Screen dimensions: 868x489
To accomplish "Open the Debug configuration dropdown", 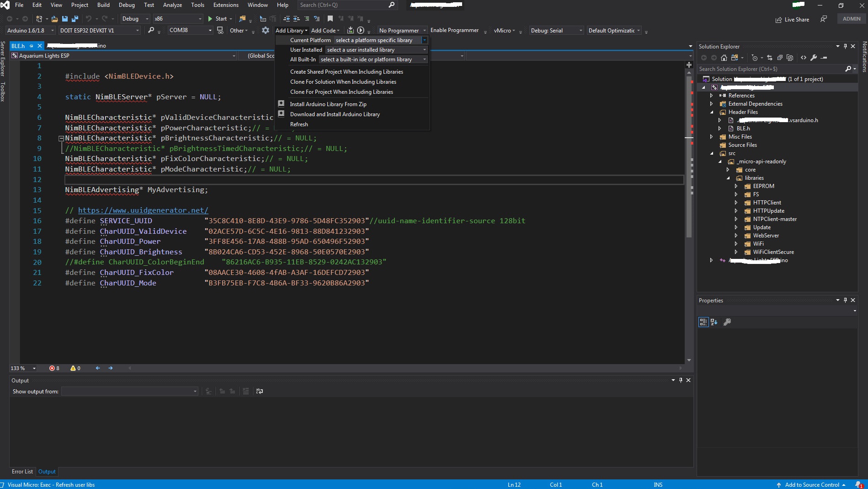I will pos(135,19).
